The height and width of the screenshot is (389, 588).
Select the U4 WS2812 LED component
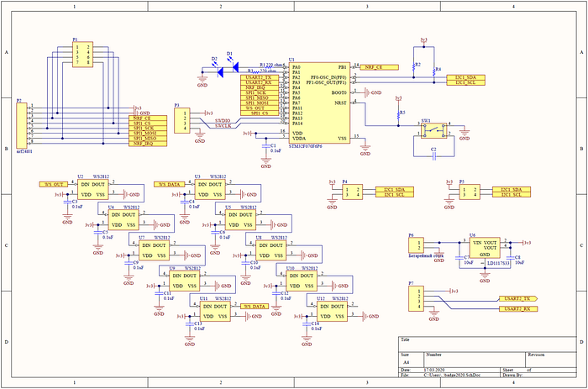(x=123, y=220)
